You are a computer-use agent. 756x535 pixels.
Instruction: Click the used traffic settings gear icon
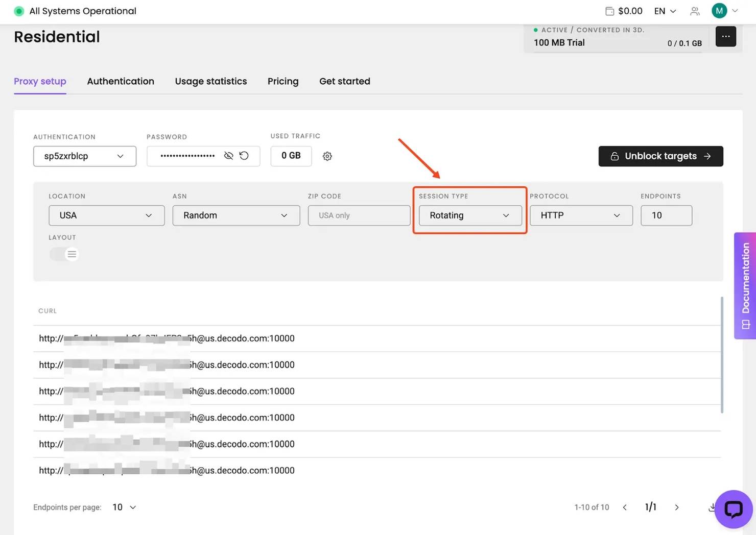(327, 156)
